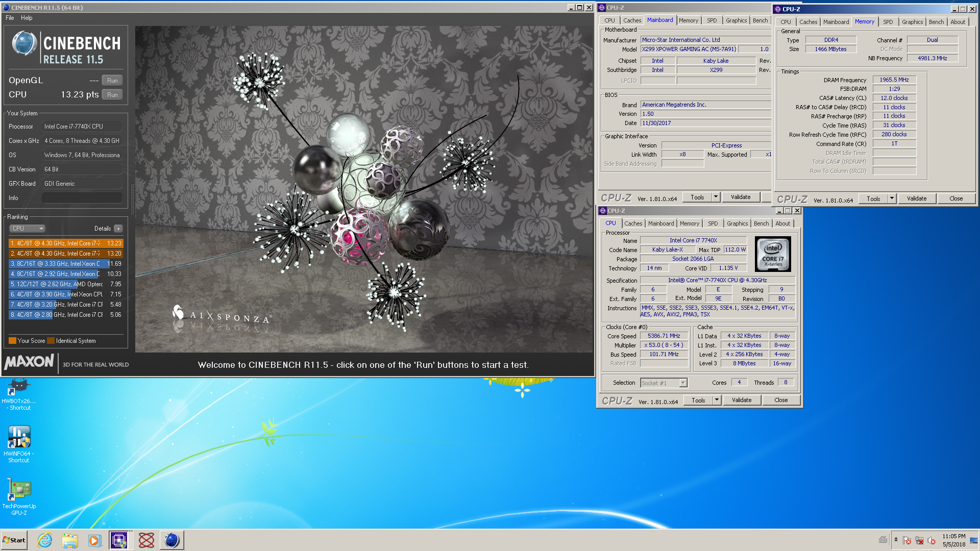The image size is (980, 551).
Task: Open the HWBOT x265 desktop shortcut
Action: click(19, 393)
